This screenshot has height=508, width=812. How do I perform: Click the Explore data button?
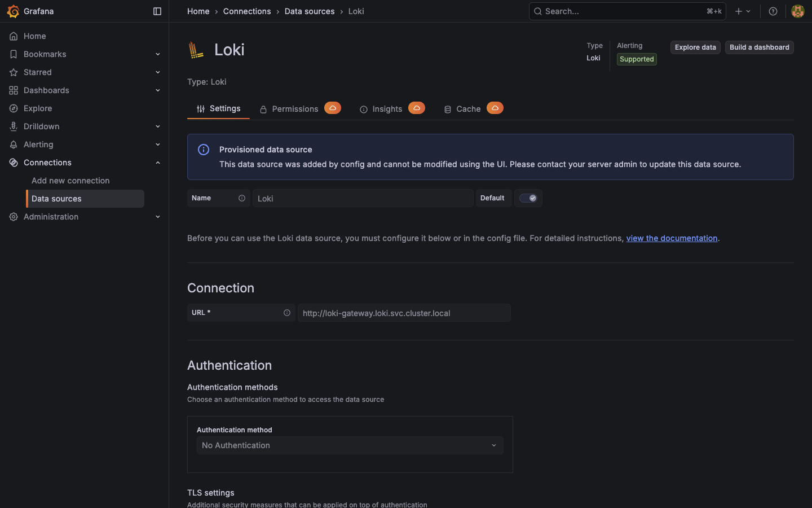[695, 47]
